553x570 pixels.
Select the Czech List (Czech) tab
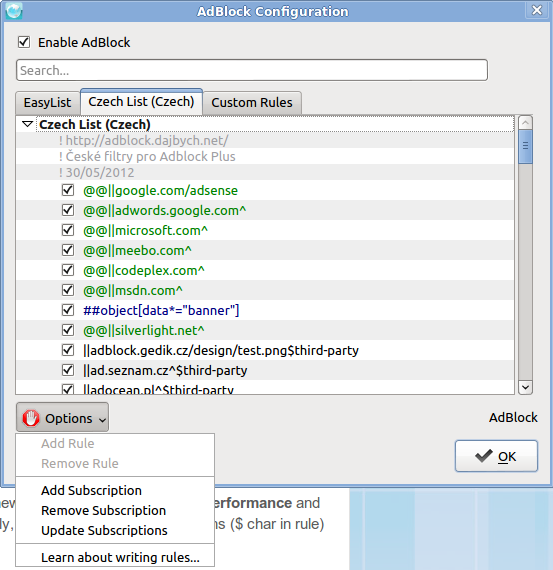pyautogui.click(x=141, y=102)
